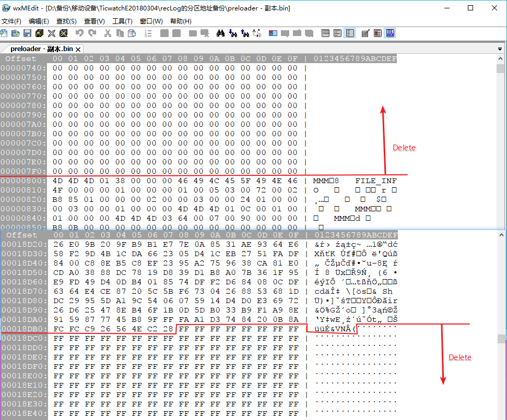Select the preloader - 副本.bin tab

(41, 49)
